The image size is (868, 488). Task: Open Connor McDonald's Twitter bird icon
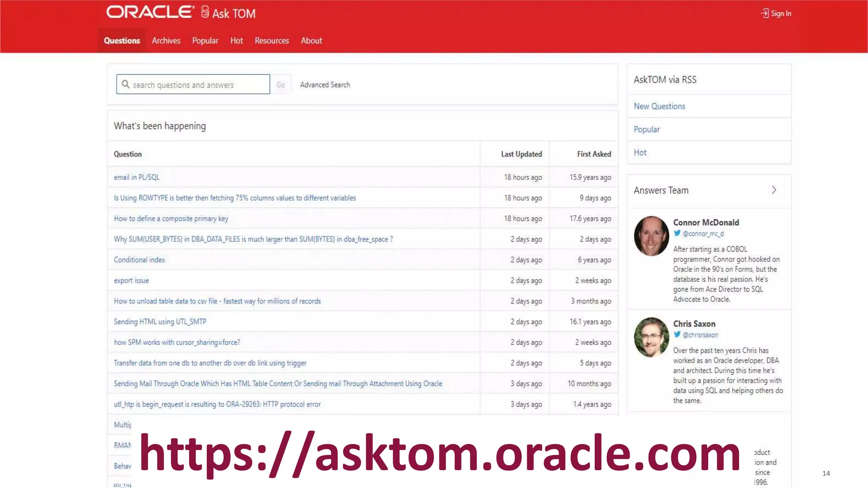677,233
